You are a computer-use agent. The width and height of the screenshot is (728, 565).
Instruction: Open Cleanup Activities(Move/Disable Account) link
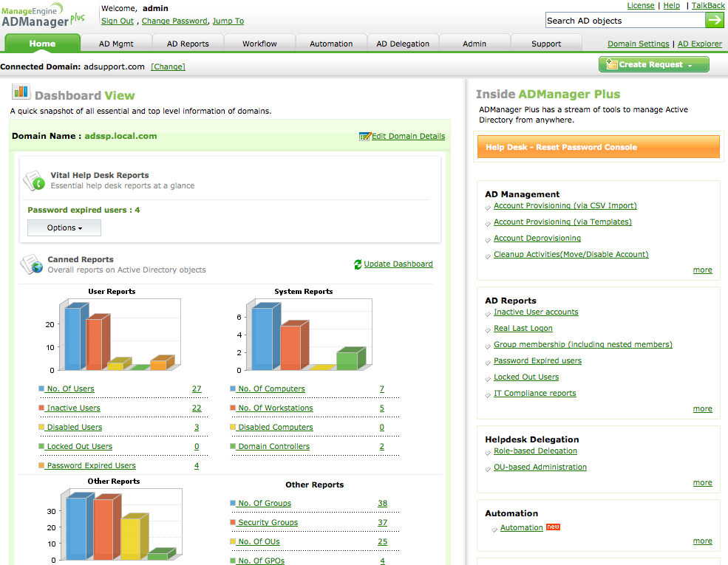point(571,254)
